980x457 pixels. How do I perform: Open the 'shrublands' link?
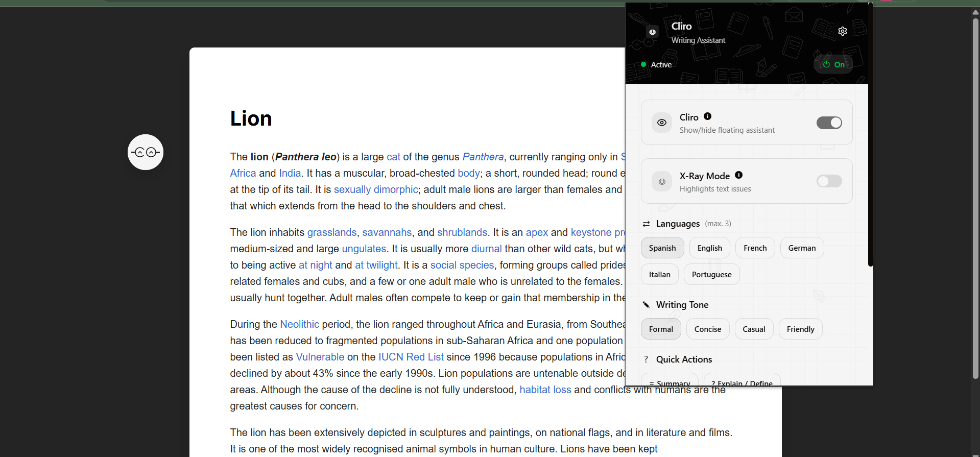(462, 232)
